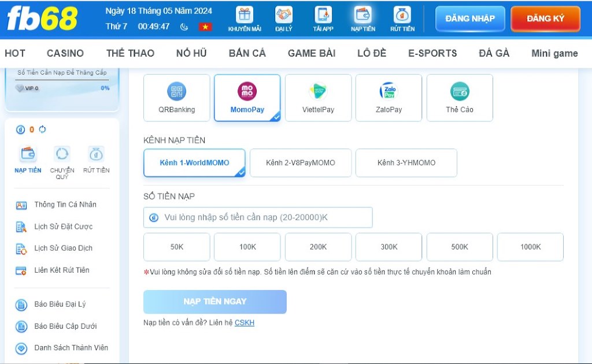
Task: Select Kênh 2-V8PayMOMO deposit channel
Action: [300, 163]
